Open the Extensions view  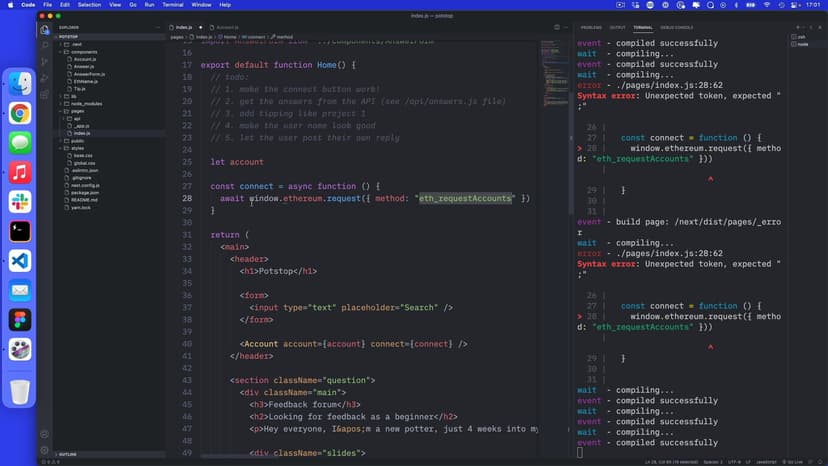[45, 95]
